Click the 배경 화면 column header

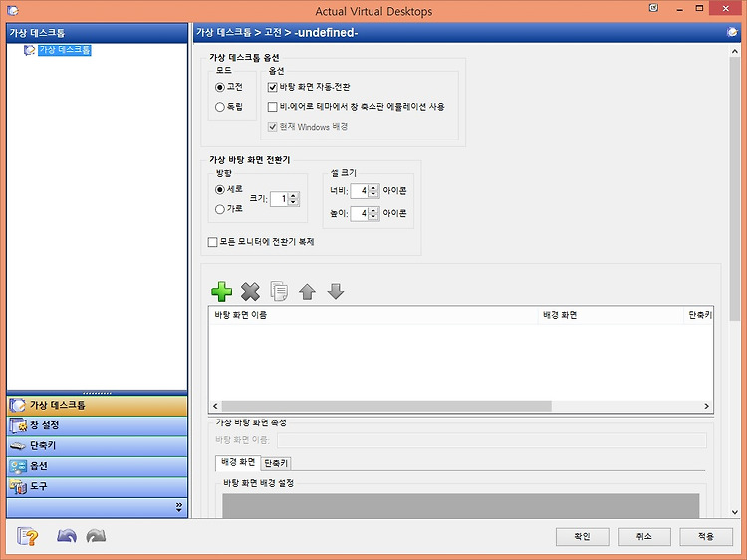point(612,316)
